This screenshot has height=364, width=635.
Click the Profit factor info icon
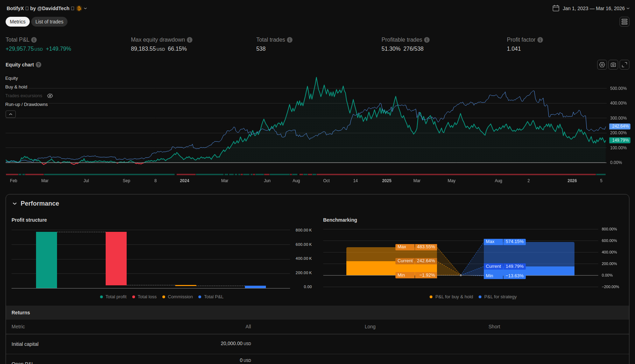[x=540, y=40]
